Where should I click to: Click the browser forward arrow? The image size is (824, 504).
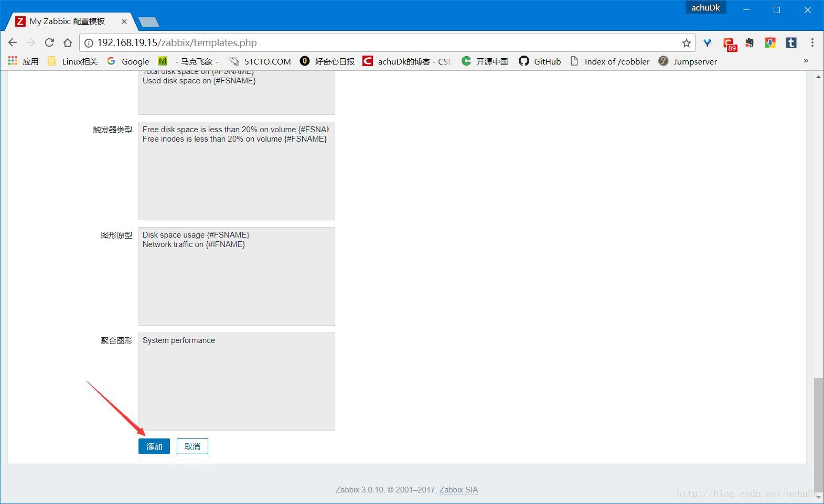click(x=31, y=42)
